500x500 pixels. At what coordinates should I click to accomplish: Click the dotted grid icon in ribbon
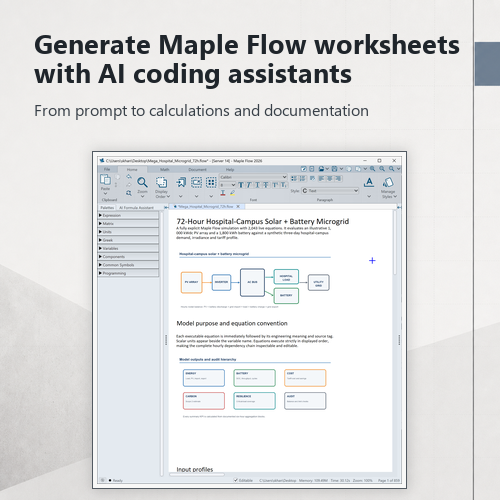pos(211,182)
